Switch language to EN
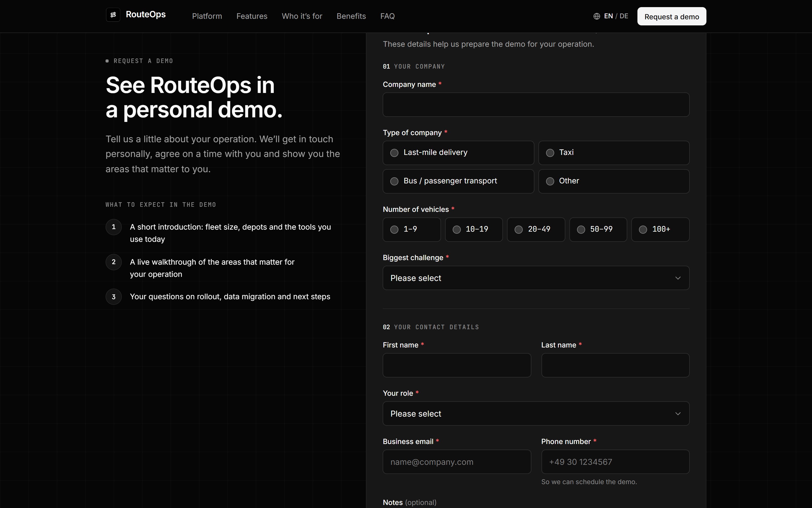Viewport: 812px width, 508px height. (x=608, y=16)
